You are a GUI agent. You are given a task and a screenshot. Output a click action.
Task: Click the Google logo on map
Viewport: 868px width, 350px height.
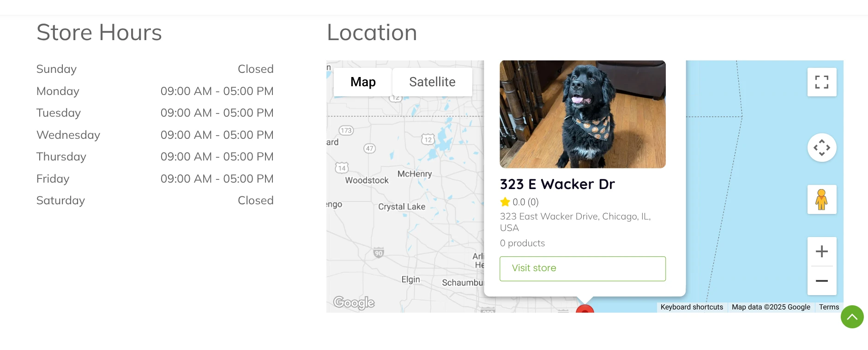click(354, 303)
